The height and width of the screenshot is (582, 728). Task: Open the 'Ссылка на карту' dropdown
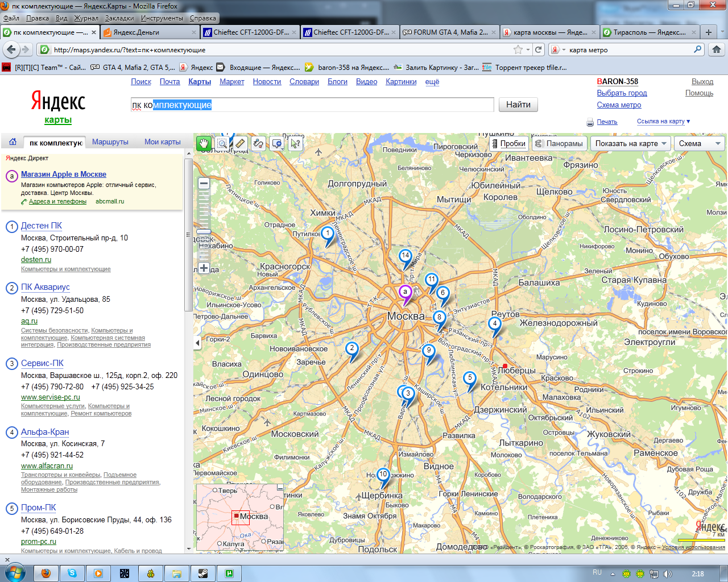pyautogui.click(x=663, y=121)
